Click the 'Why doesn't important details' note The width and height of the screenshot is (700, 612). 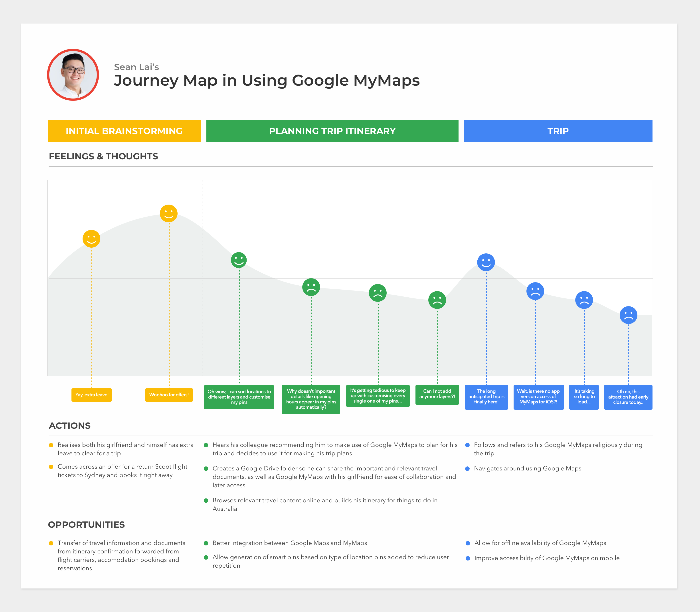tap(311, 399)
